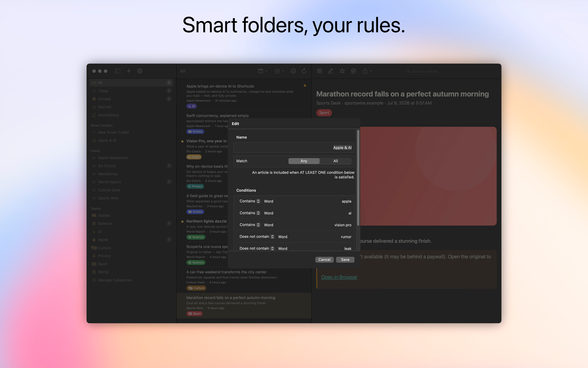Select the All item in sidebar

pyautogui.click(x=131, y=83)
